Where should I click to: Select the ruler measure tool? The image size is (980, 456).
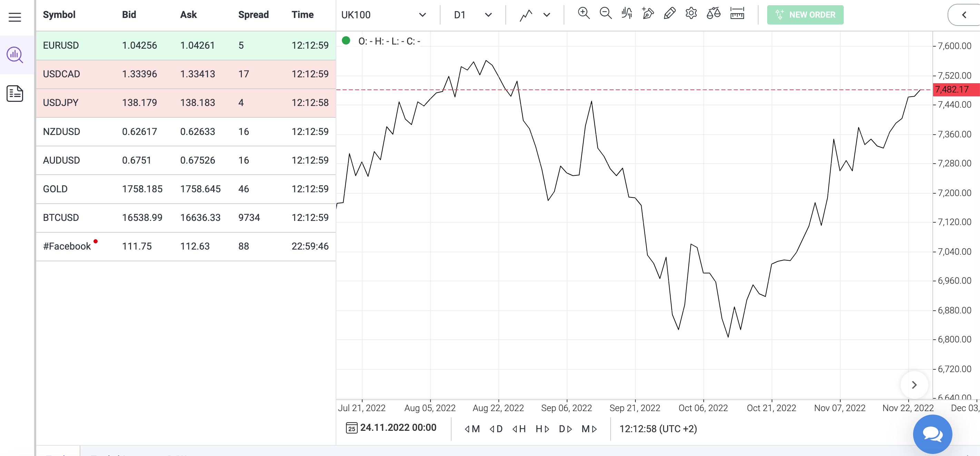point(737,14)
